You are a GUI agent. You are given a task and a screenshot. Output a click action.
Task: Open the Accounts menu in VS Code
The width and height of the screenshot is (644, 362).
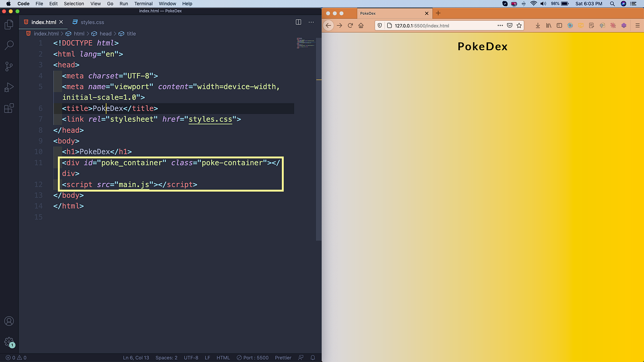coord(9,321)
